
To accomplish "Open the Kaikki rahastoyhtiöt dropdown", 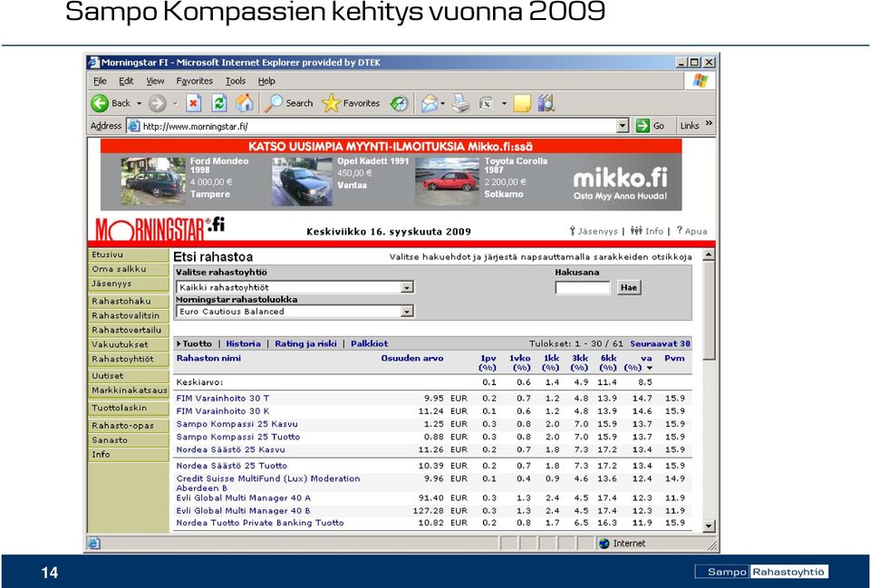I will click(x=407, y=287).
